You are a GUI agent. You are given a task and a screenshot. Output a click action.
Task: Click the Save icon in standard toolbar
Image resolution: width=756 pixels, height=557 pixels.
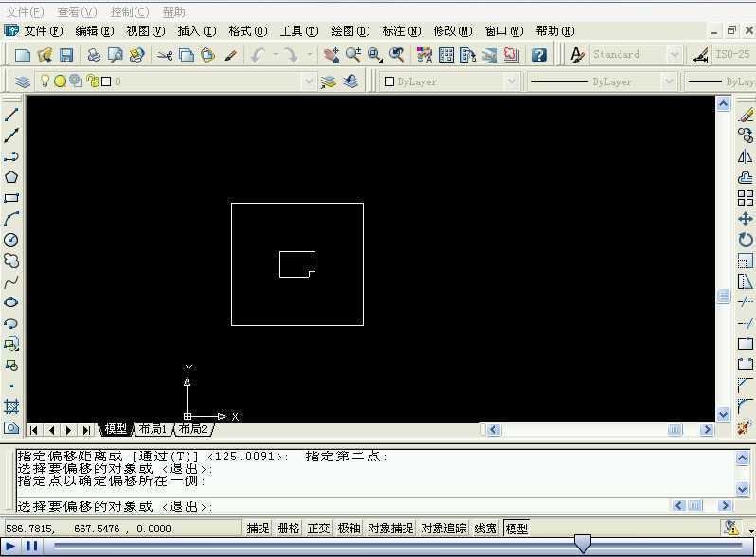[66, 55]
